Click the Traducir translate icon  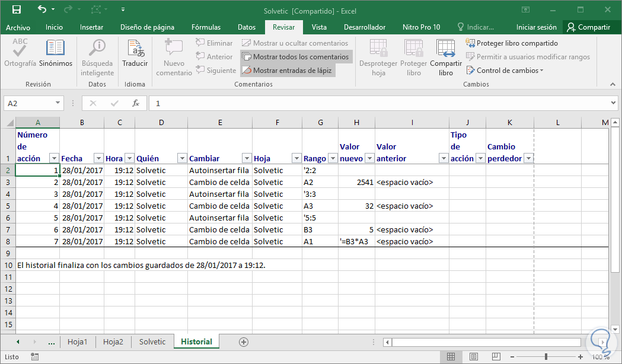[x=135, y=53]
